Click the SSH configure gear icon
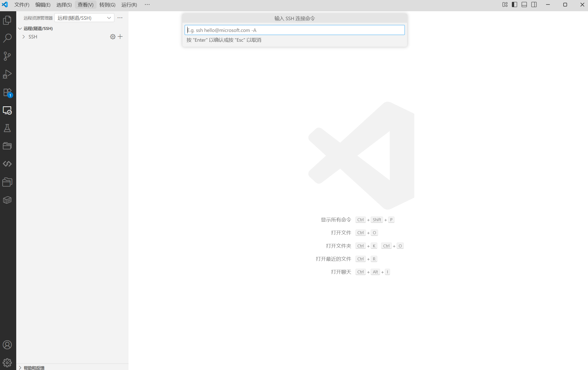588x370 pixels. [x=113, y=37]
